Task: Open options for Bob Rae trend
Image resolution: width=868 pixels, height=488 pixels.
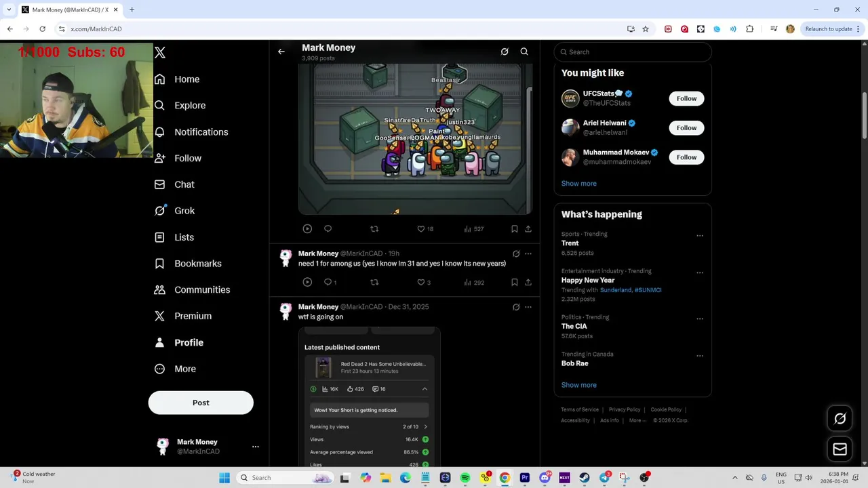Action: click(x=700, y=355)
